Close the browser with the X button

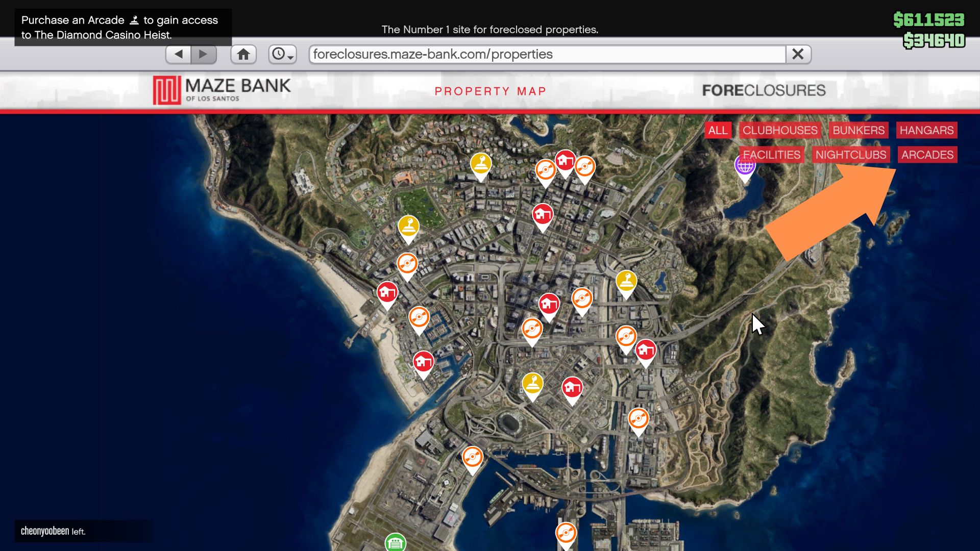pyautogui.click(x=798, y=54)
